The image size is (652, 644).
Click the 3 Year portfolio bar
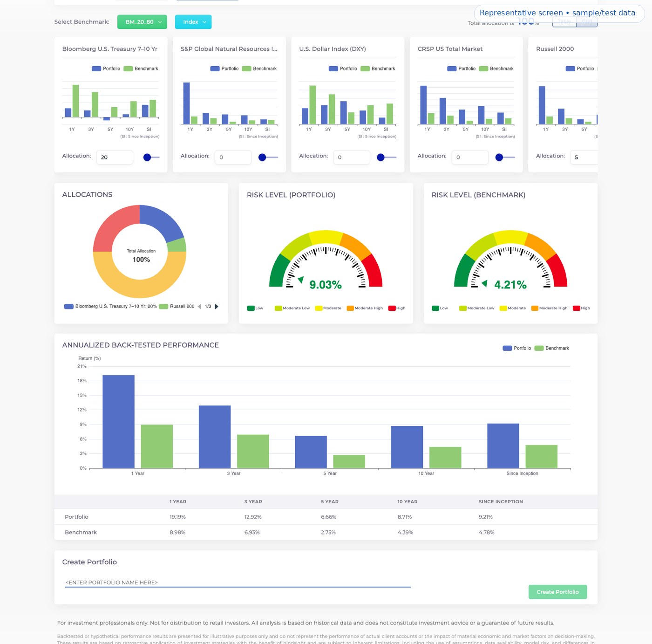215,437
